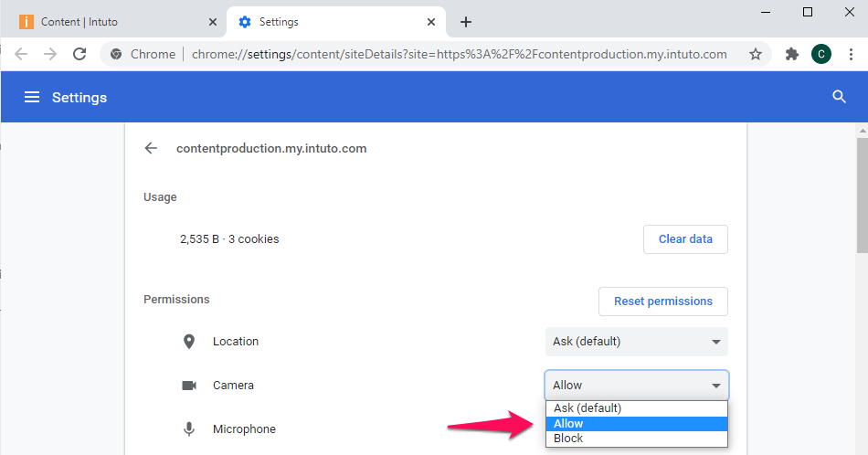
Task: Close the Settings tab
Action: [x=432, y=22]
